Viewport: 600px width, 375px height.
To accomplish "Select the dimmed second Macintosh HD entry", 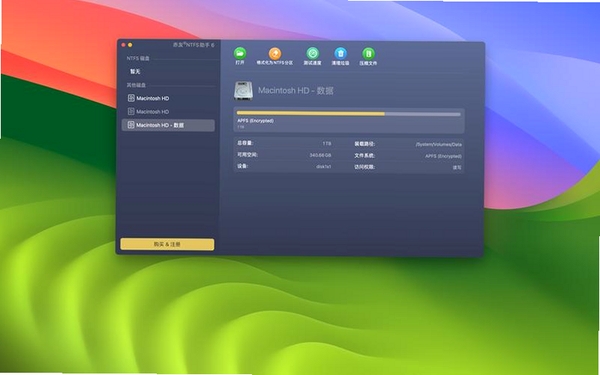I will (x=168, y=112).
